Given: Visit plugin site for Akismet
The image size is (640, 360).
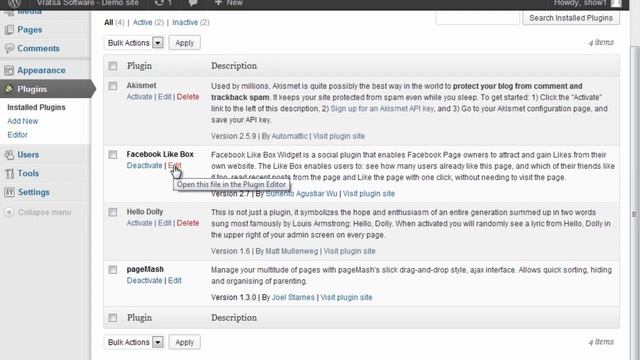Looking at the screenshot, I should click(x=339, y=136).
